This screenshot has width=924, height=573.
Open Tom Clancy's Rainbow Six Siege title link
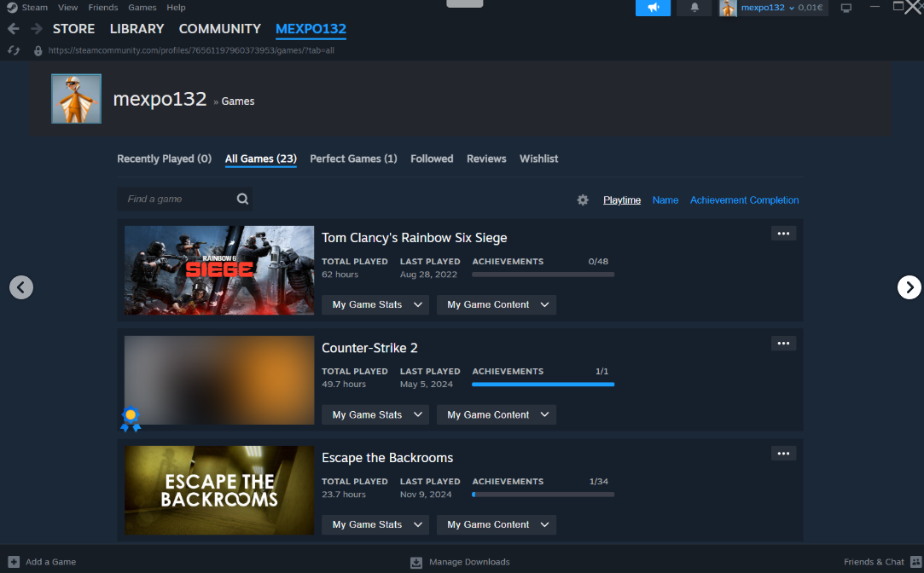tap(415, 238)
